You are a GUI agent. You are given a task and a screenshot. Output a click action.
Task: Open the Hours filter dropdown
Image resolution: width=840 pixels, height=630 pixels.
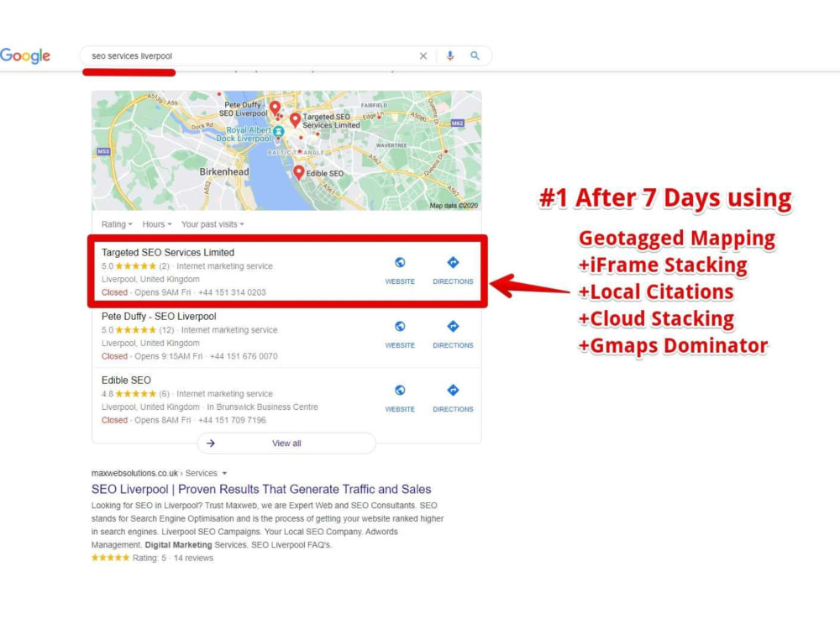tap(157, 224)
